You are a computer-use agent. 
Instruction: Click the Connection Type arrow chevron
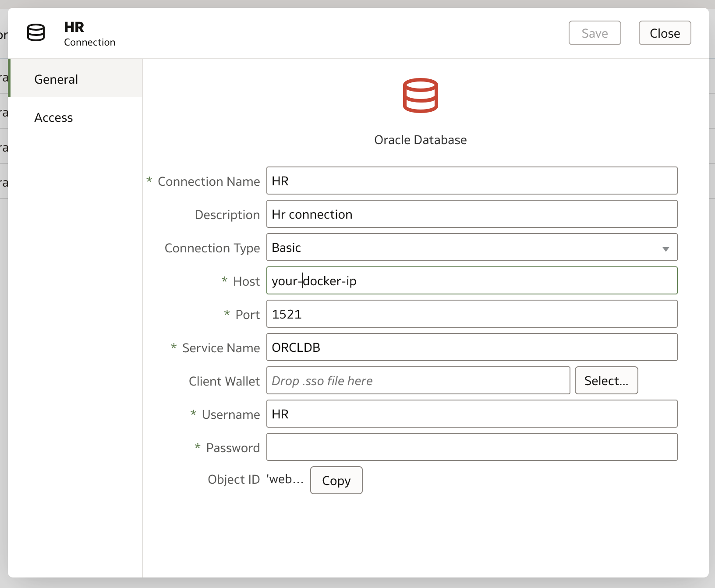[x=666, y=248]
